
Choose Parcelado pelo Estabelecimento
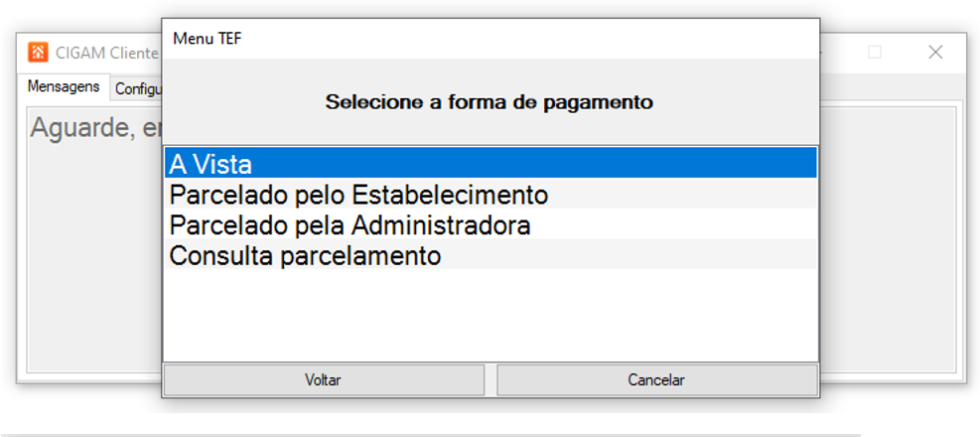point(490,194)
